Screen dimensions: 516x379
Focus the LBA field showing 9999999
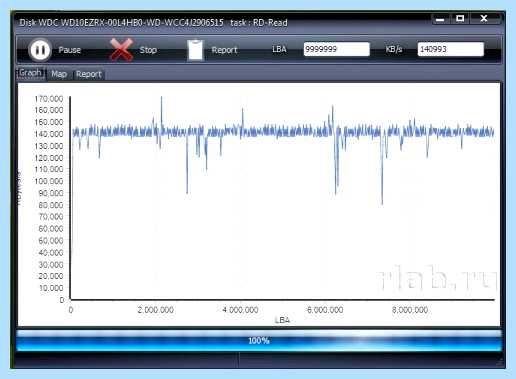[336, 49]
